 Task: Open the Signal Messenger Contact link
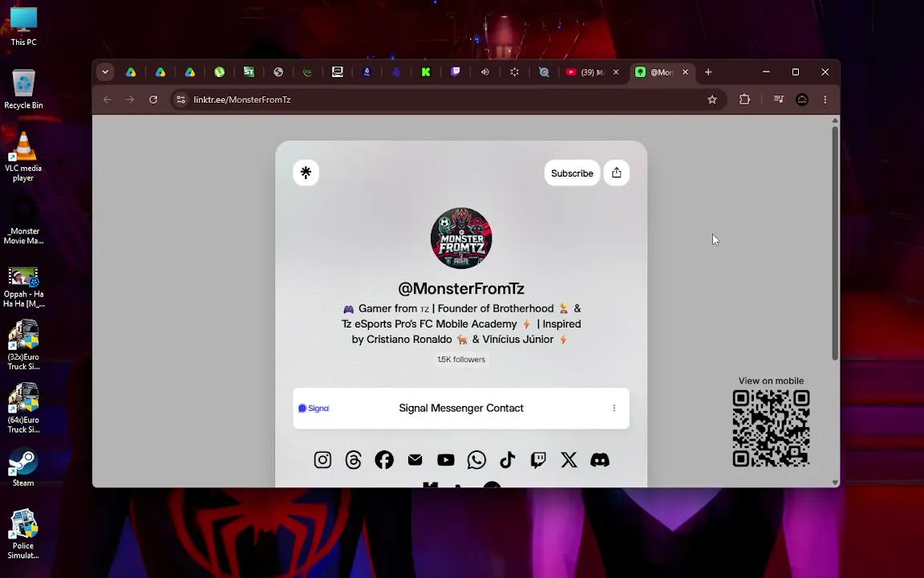click(x=461, y=408)
